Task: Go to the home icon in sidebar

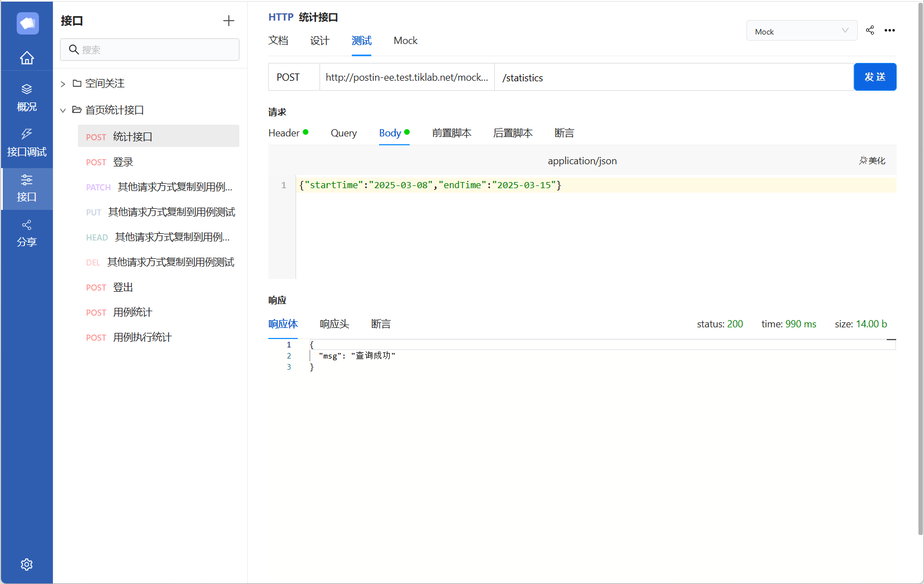Action: pos(27,58)
